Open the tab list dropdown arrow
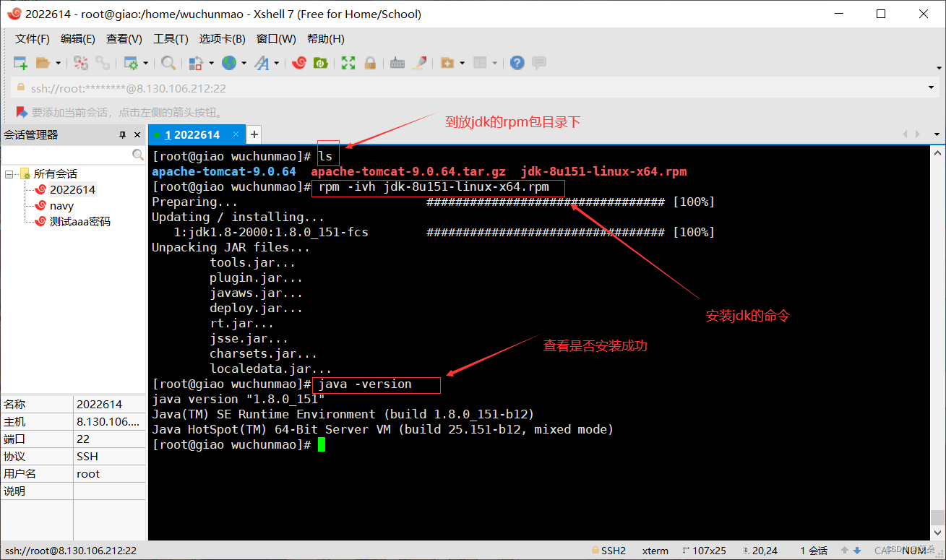This screenshot has width=946, height=560. tap(937, 134)
